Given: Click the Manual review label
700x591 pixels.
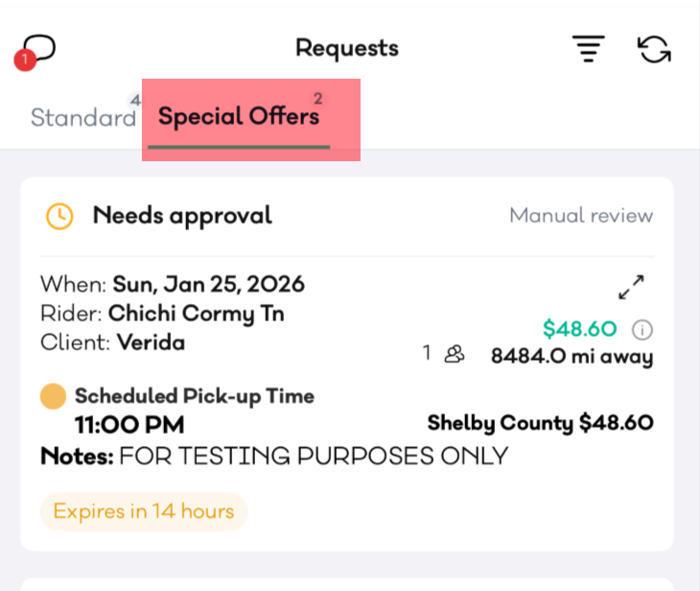Looking at the screenshot, I should click(x=580, y=216).
